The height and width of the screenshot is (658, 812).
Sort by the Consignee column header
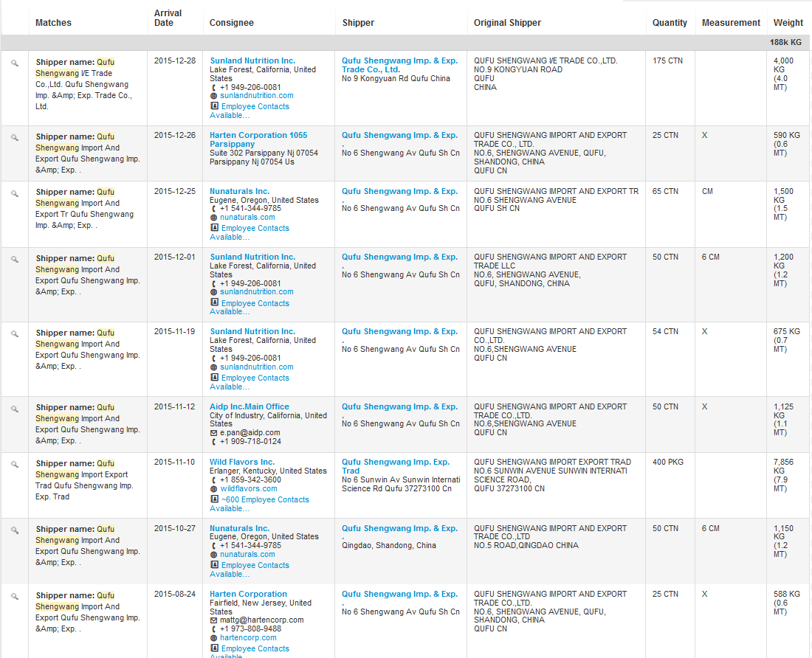point(232,23)
